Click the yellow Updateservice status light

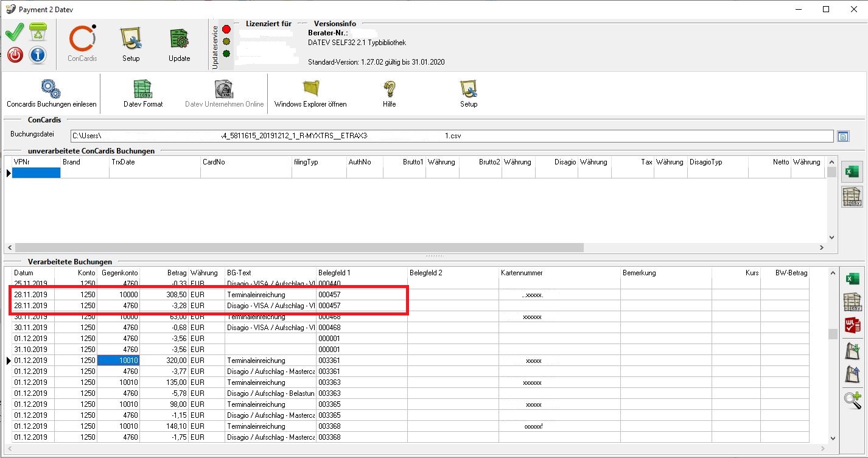point(226,41)
